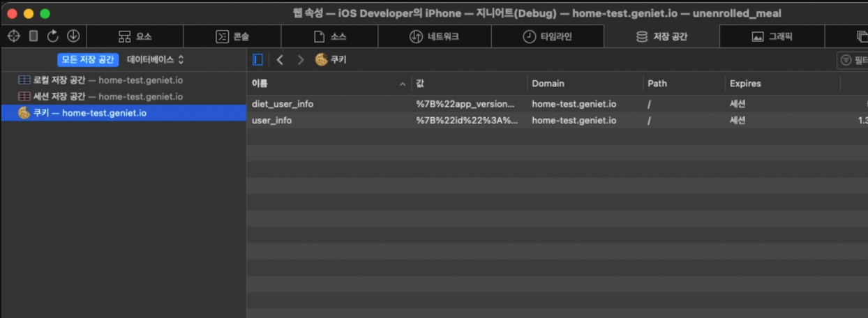Go back with the left chevron
The width and height of the screenshot is (868, 318).
point(280,60)
